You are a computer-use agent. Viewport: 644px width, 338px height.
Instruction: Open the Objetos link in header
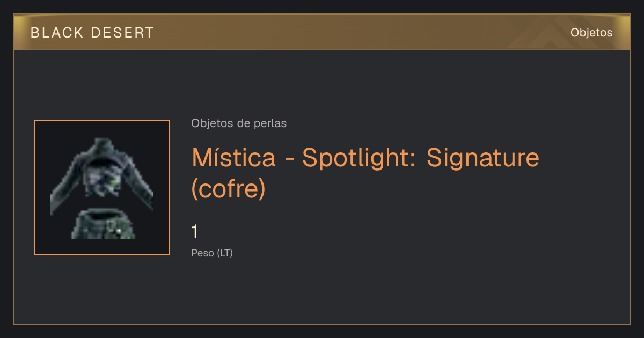(x=591, y=33)
